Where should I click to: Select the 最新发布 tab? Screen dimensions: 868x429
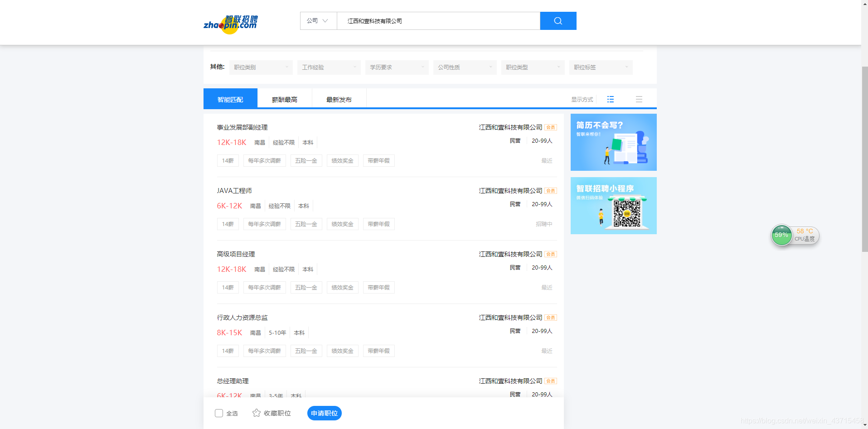(339, 99)
